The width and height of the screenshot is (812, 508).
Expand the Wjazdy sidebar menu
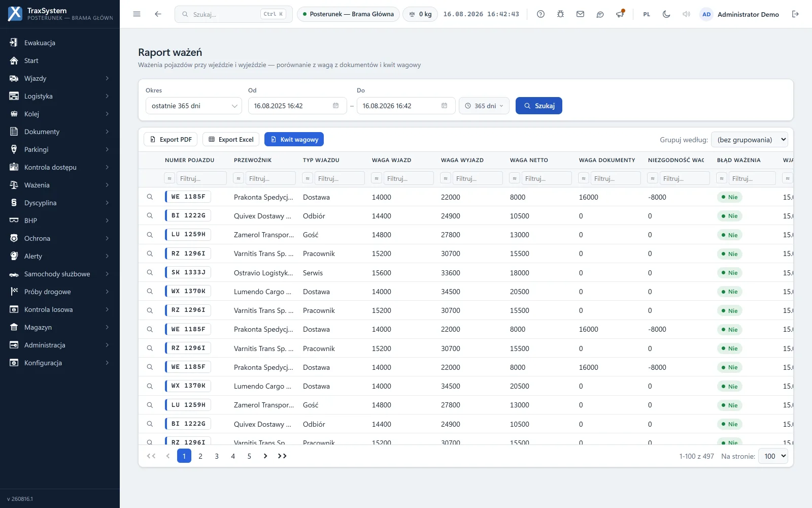pyautogui.click(x=60, y=78)
